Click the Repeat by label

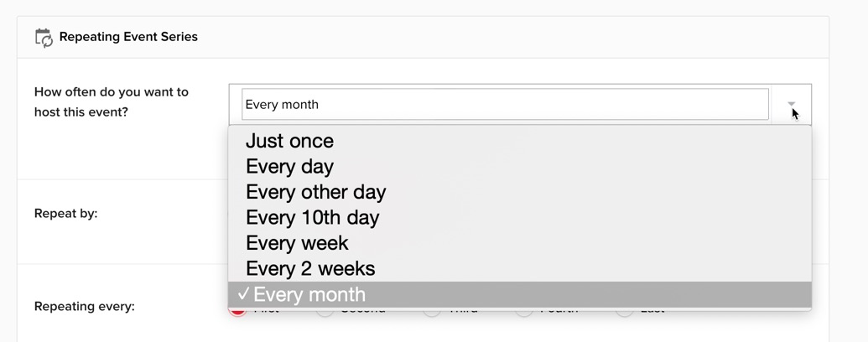[66, 214]
